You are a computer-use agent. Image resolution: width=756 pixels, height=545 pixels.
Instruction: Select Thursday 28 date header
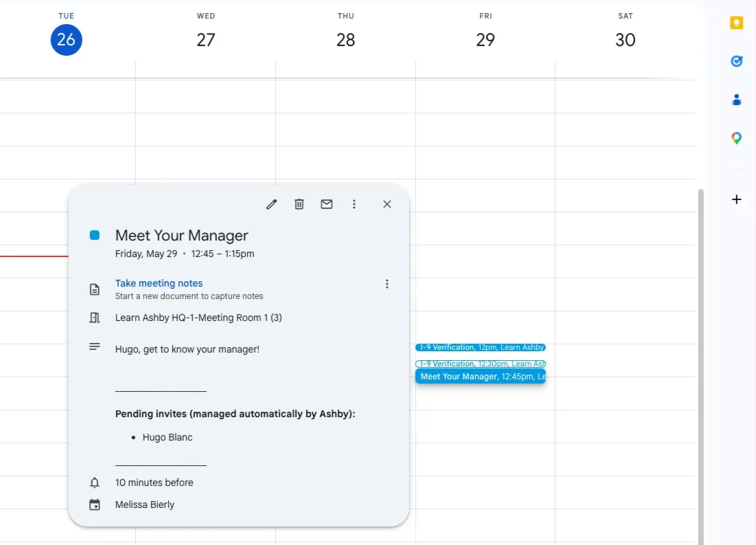(345, 40)
